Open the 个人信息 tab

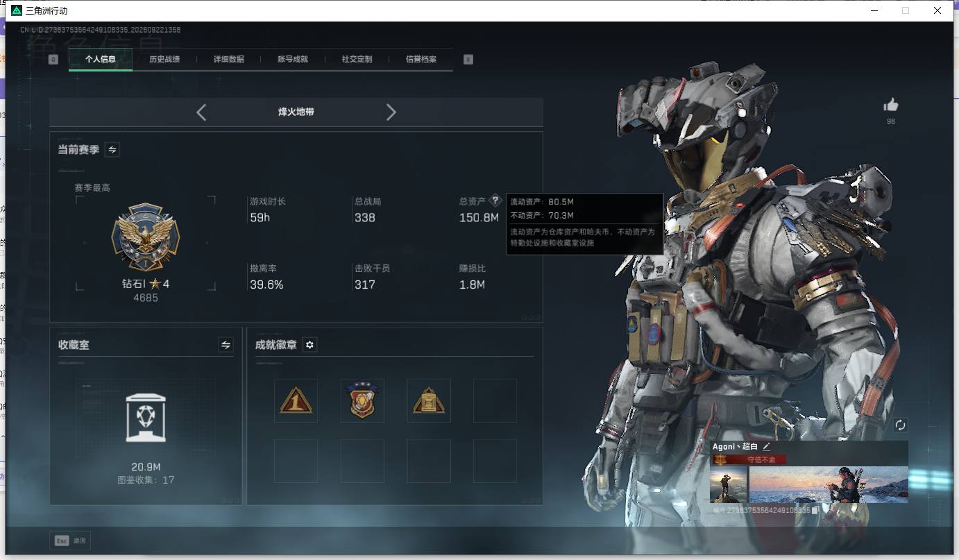tap(100, 60)
